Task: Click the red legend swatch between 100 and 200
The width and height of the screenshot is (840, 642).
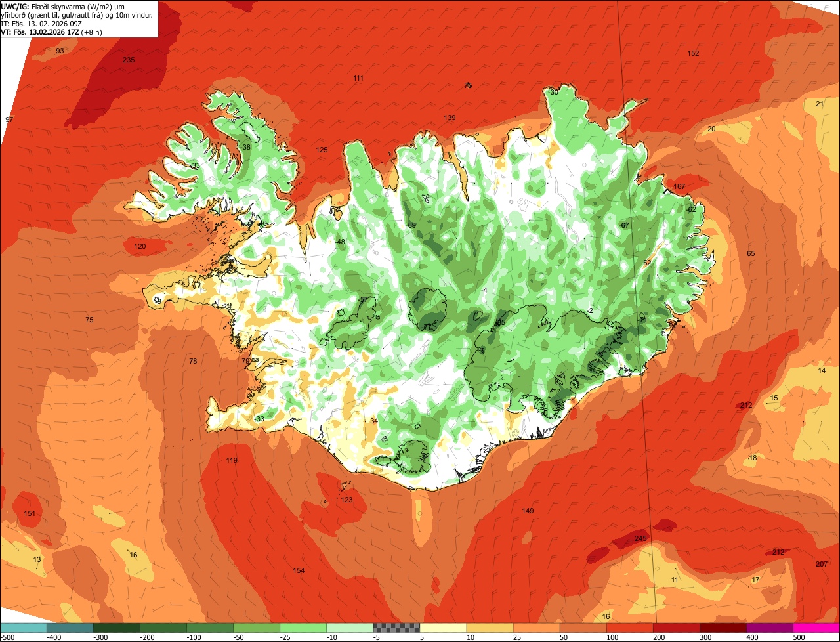Action: 629,628
